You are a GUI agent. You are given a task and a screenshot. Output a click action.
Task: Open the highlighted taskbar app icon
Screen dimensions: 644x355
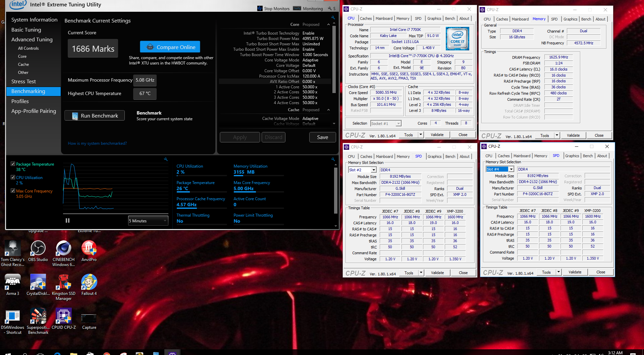coord(172,353)
